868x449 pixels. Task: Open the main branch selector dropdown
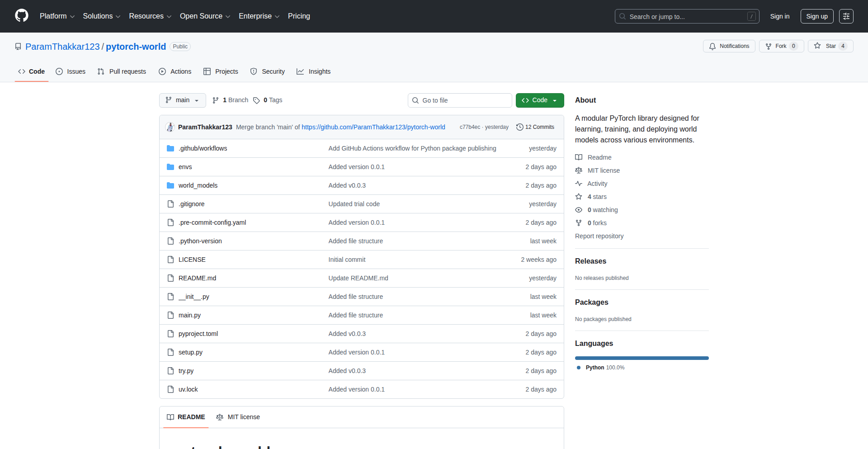coord(182,100)
